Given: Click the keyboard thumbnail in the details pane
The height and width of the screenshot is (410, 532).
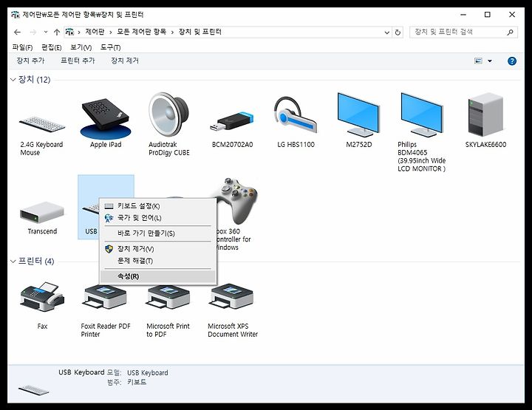Looking at the screenshot, I should (33, 390).
